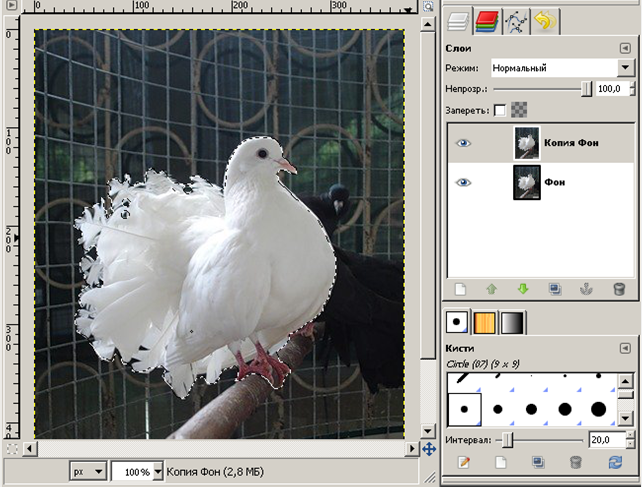Viewport: 642px width, 487px height.
Task: Toggle the lock alpha channel icon
Action: pyautogui.click(x=519, y=110)
